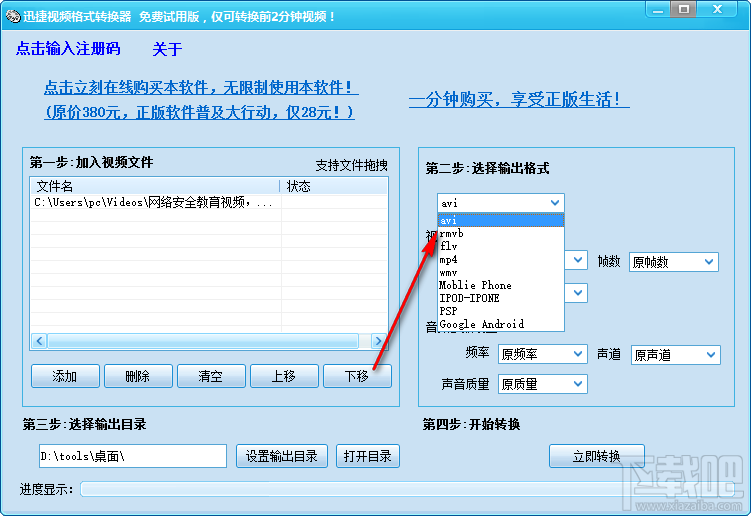751x516 pixels.
Task: Open 点击输入注册码 menu
Action: (x=68, y=48)
